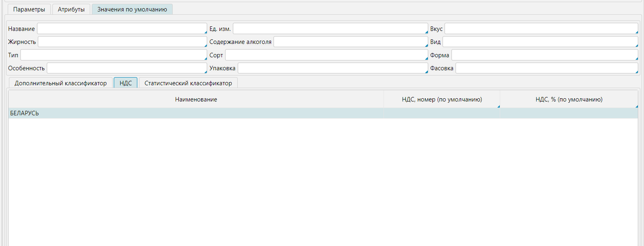Screen dimensions: 644x246
Task: Click the Название input field
Action: tap(122, 29)
